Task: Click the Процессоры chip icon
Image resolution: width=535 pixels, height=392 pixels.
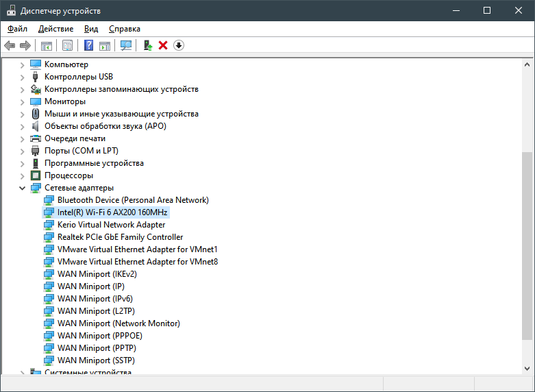Action: (36, 175)
